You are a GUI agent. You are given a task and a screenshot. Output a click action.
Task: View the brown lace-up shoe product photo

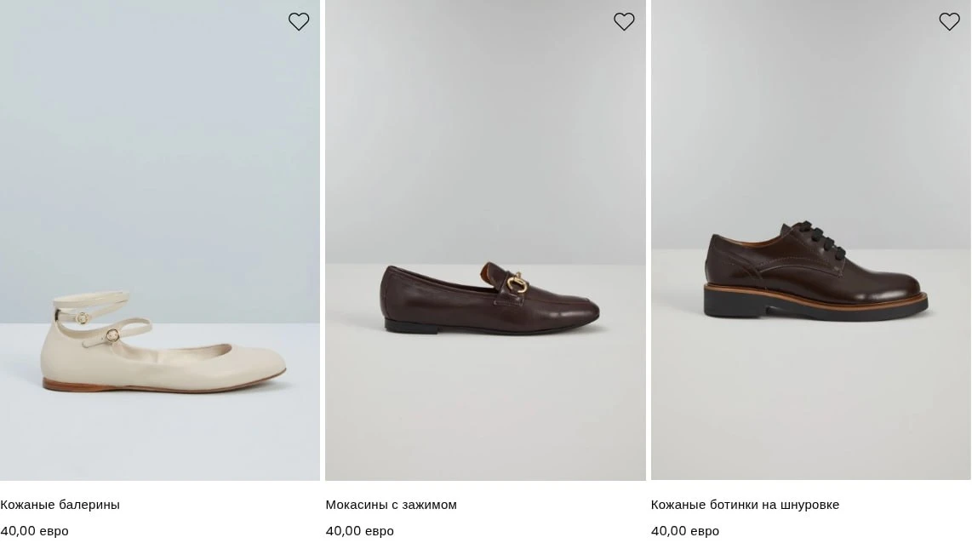click(811, 240)
